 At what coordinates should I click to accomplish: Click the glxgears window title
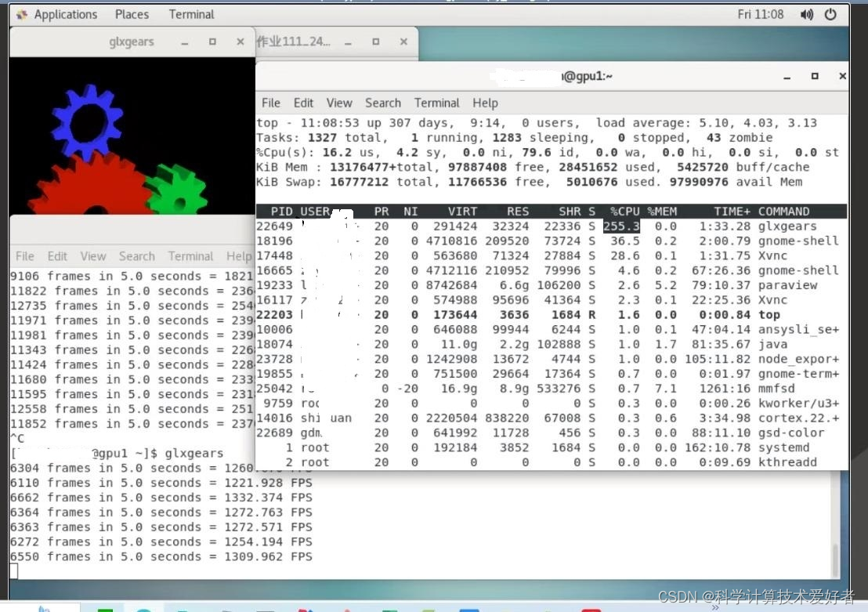point(131,42)
